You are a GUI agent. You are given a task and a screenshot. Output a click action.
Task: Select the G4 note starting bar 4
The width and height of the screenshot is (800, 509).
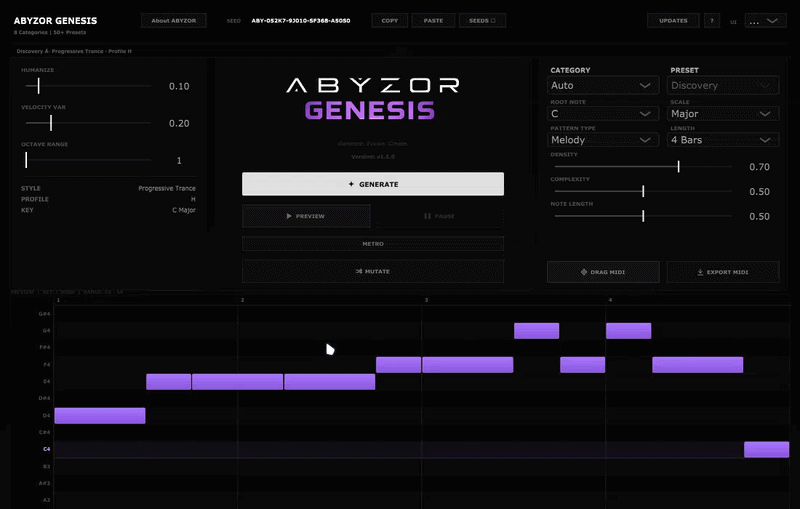(x=629, y=330)
